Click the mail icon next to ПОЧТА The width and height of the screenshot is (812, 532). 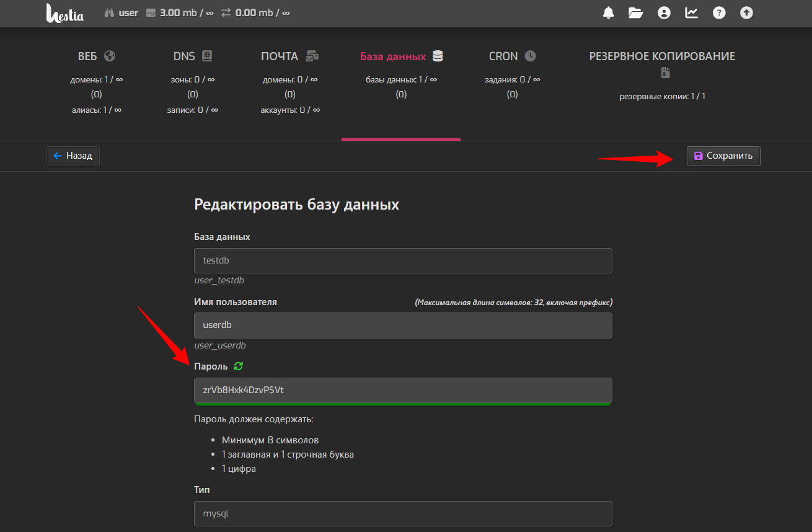click(312, 56)
